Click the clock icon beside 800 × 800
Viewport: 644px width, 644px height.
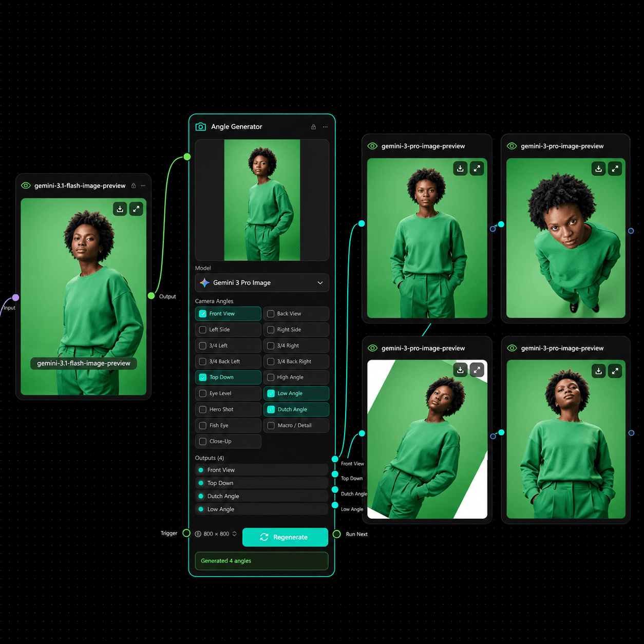pyautogui.click(x=198, y=534)
